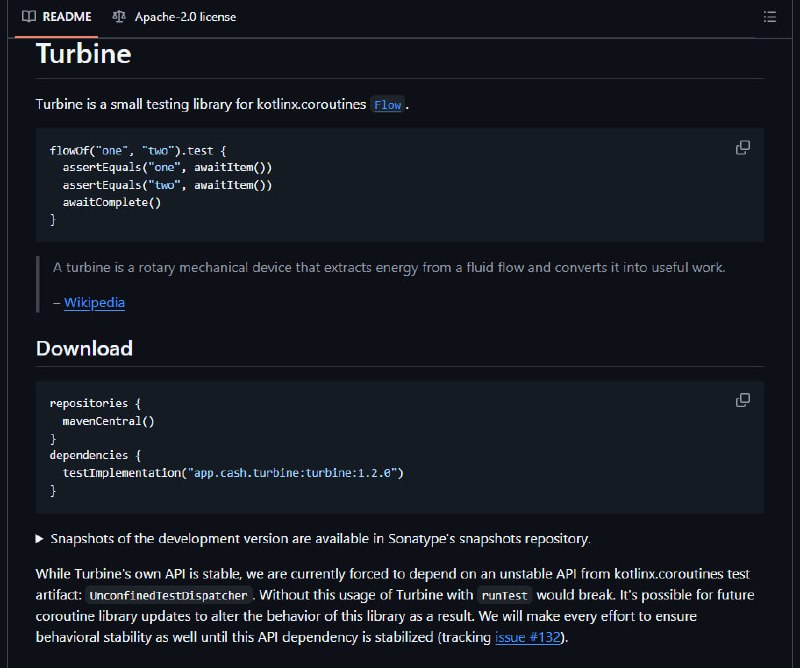Click the UnconfinedTestDispatcher inline code
Screen dimensions: 800x668
168,596
